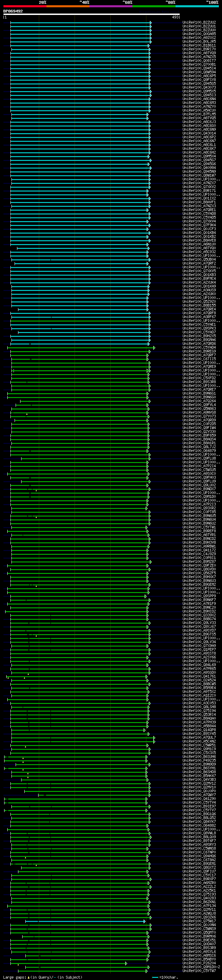Click the UniRef100_A8C6J3 label

(199, 122)
